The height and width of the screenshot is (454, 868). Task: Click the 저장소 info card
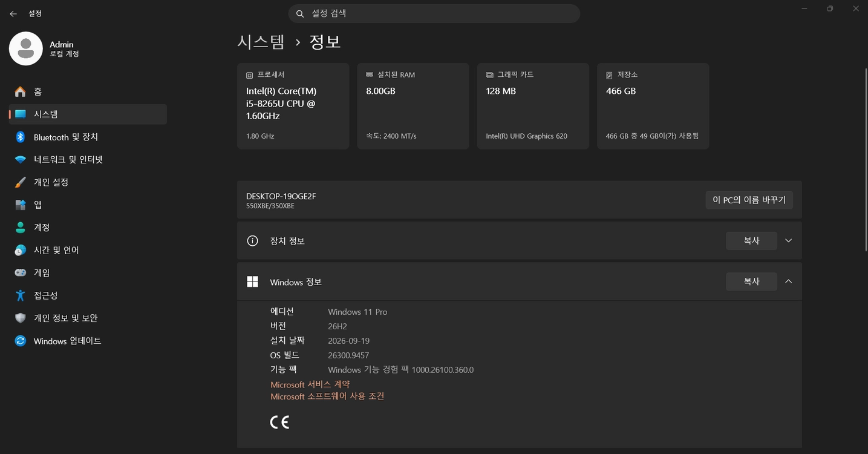pos(653,106)
